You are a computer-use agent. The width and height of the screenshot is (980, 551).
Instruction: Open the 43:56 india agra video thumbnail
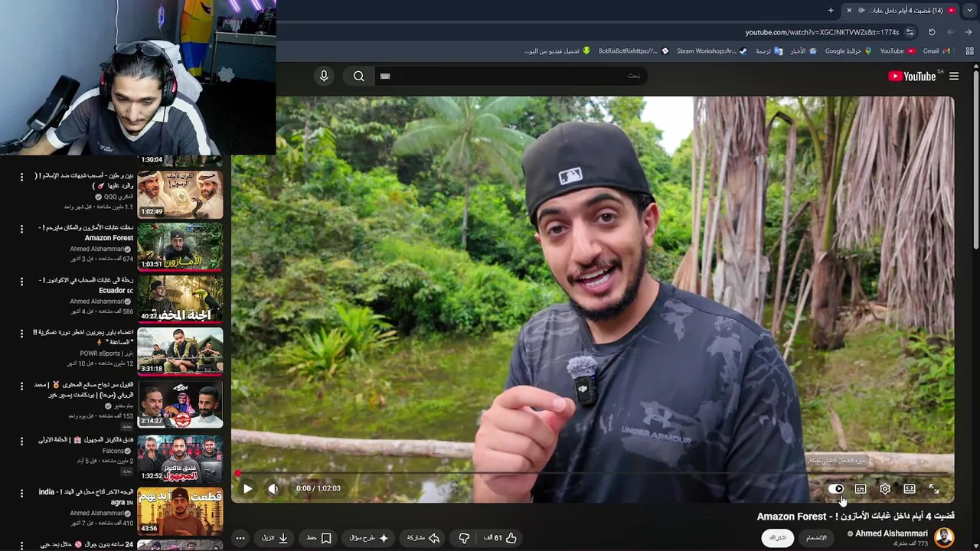click(x=180, y=511)
